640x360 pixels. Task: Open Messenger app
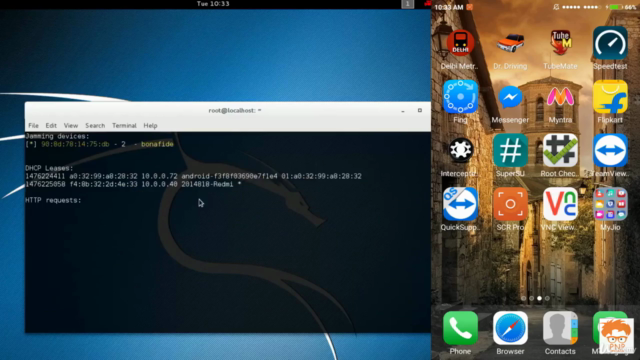click(x=510, y=97)
